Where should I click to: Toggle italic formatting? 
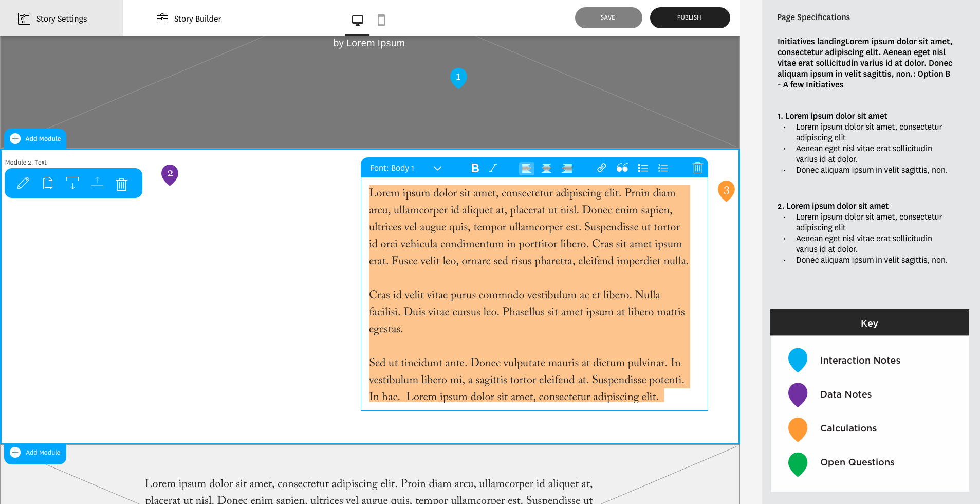493,168
